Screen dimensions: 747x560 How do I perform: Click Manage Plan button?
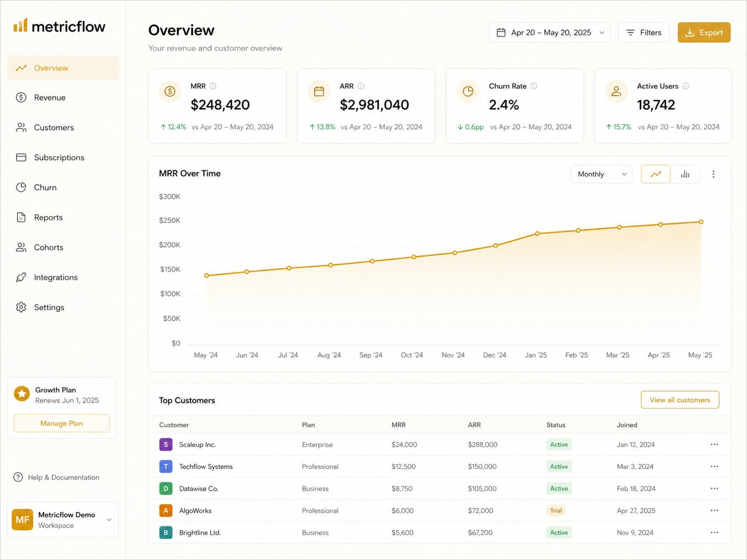[61, 423]
